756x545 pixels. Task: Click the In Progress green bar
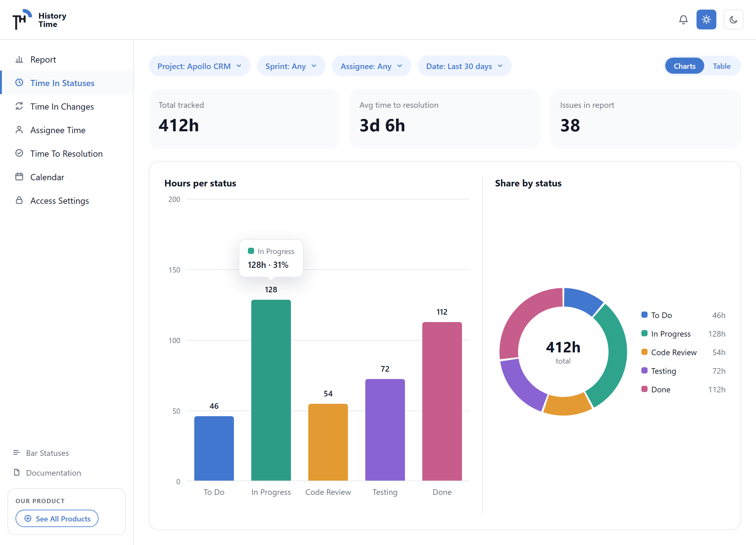(271, 390)
